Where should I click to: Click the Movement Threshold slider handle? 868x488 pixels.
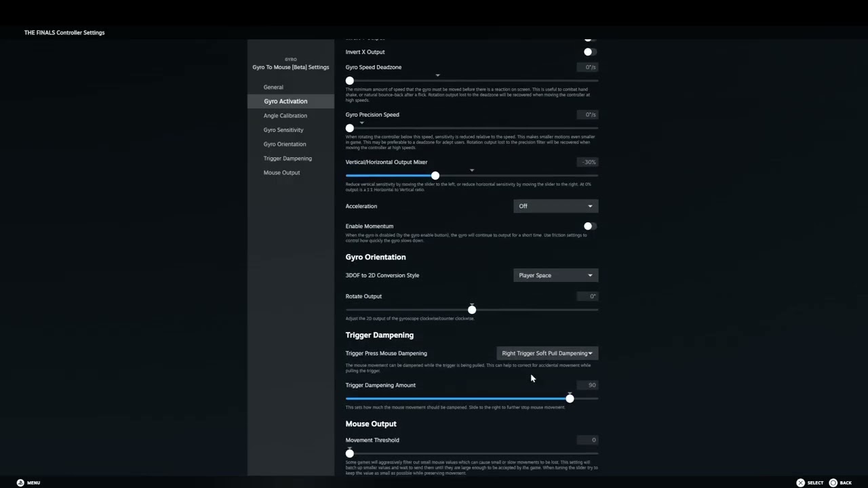click(350, 453)
